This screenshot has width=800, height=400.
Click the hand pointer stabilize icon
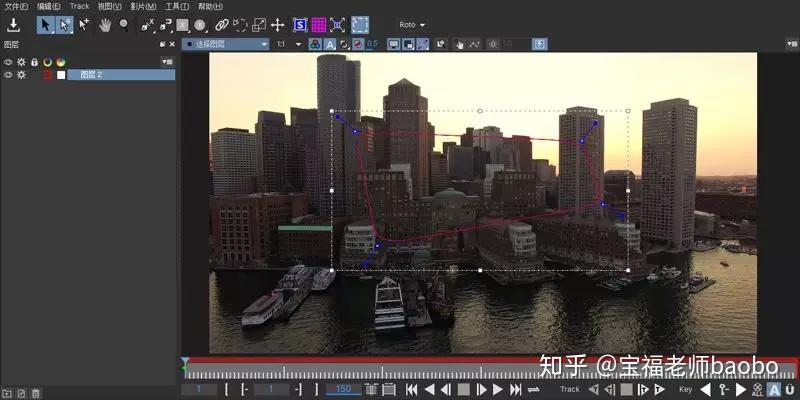(x=459, y=44)
